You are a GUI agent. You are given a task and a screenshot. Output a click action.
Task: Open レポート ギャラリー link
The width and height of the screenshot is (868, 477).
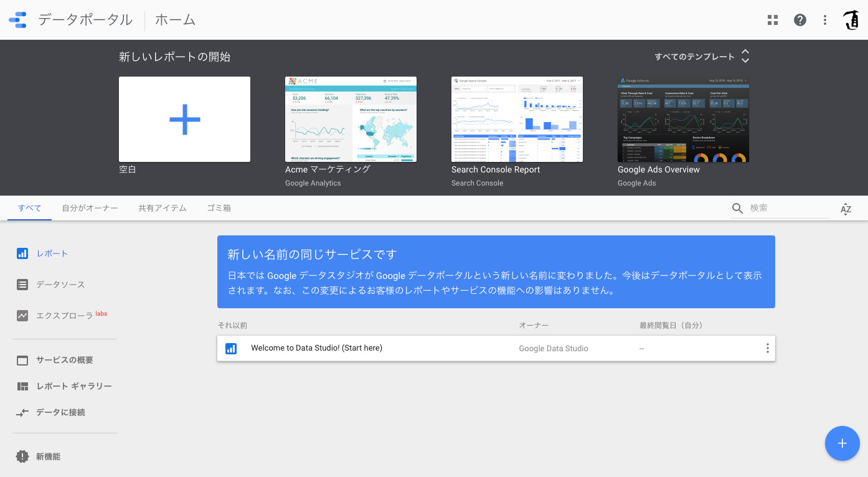(74, 386)
